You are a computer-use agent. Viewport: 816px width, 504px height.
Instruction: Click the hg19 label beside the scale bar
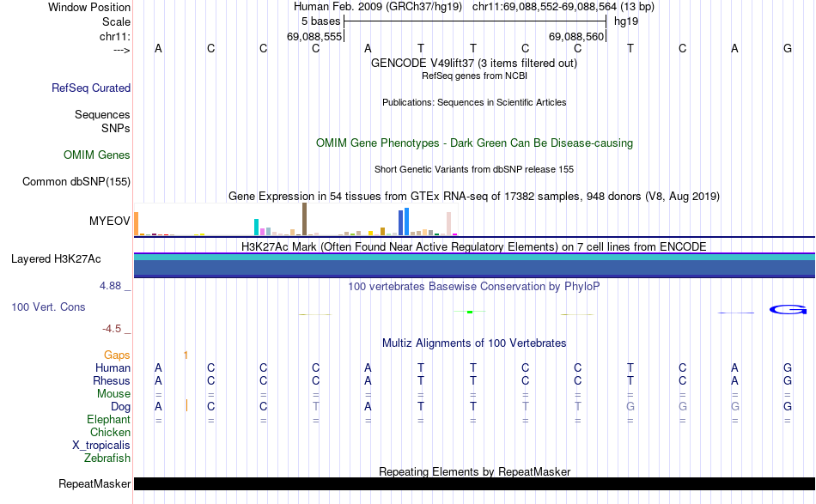pos(626,21)
